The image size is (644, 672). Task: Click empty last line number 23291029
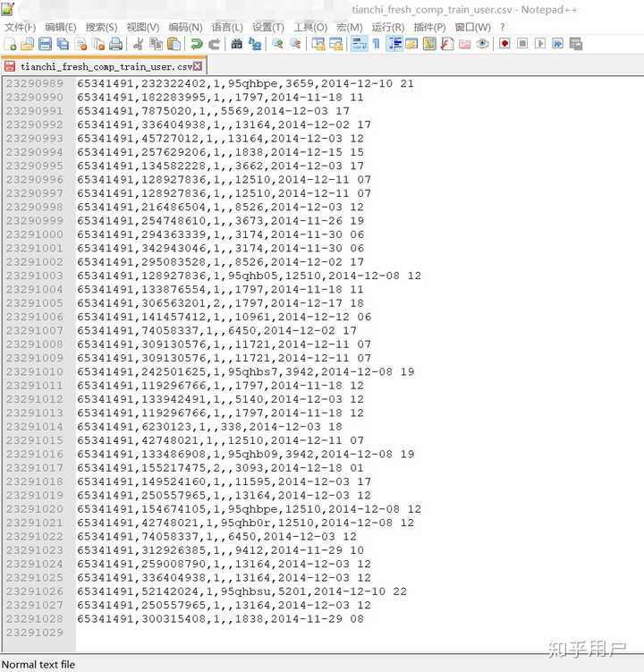pos(34,633)
